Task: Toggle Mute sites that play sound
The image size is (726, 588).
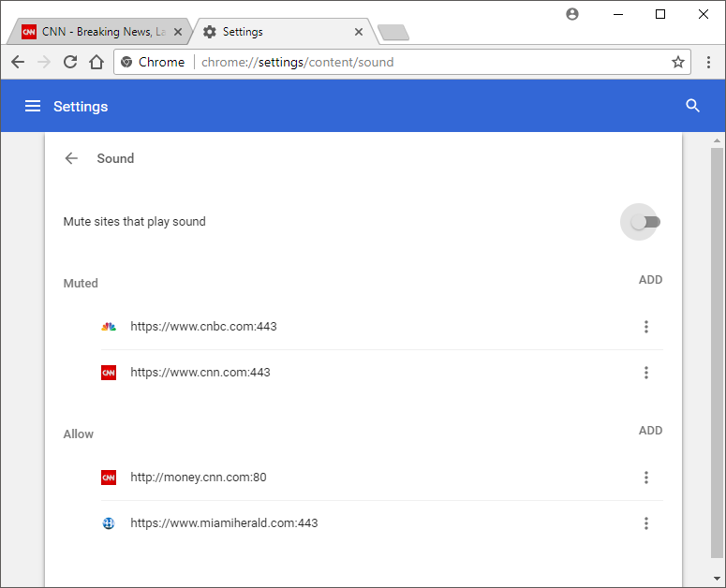Action: tap(645, 222)
